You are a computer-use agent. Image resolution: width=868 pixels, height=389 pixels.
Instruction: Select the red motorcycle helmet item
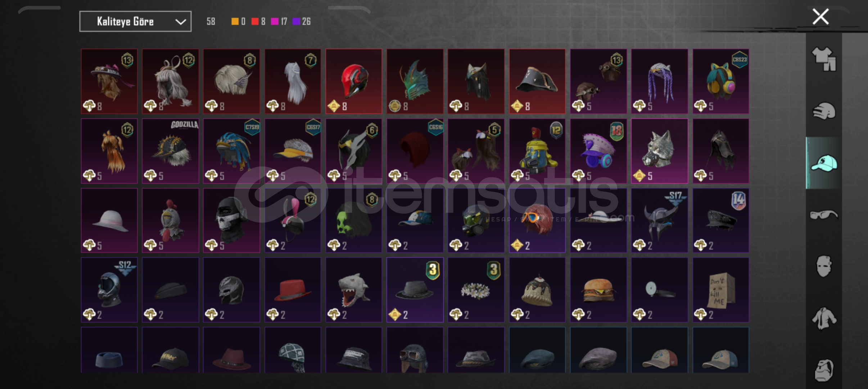pyautogui.click(x=354, y=81)
